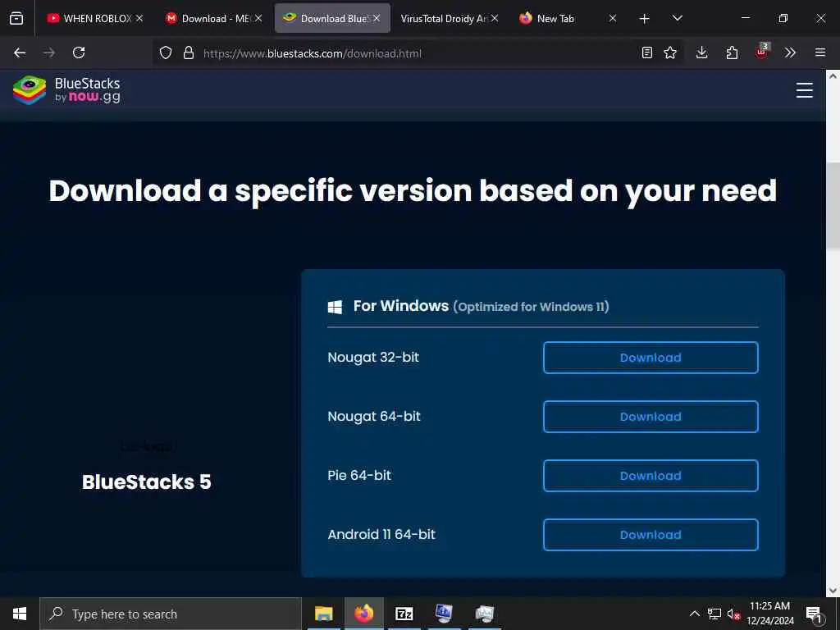Image resolution: width=840 pixels, height=630 pixels.
Task: Close the Download BlueStacks tab
Action: click(x=377, y=18)
